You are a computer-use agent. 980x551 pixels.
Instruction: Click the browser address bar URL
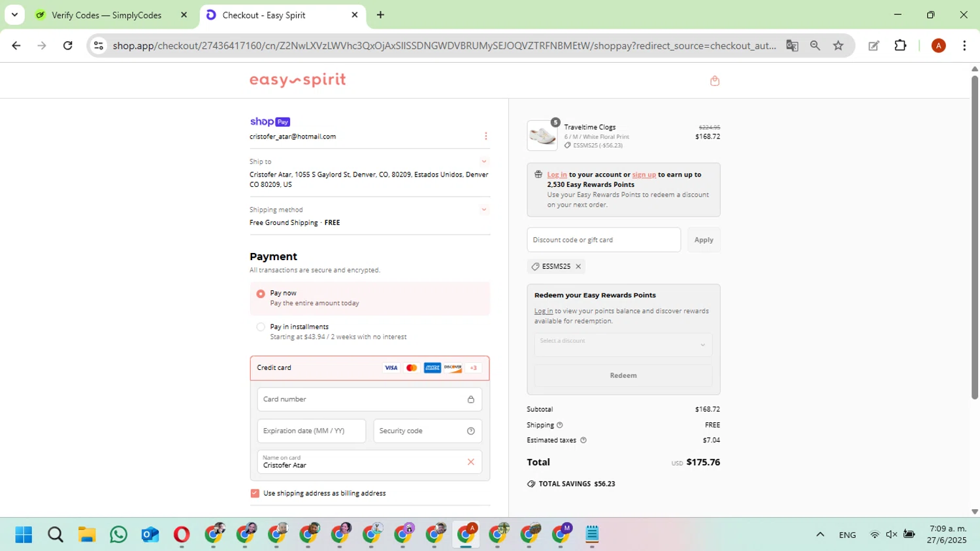(444, 46)
